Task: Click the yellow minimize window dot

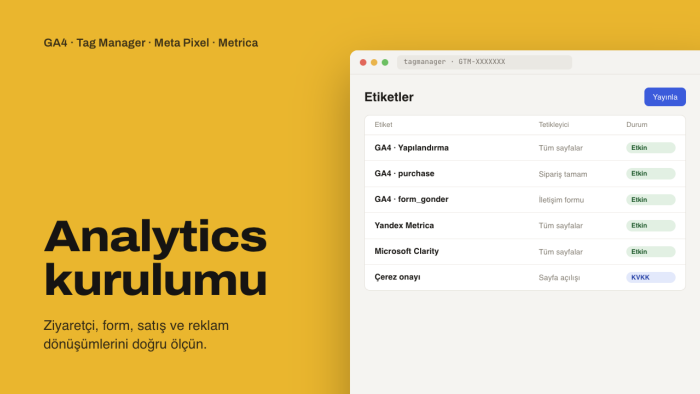Action: pos(374,62)
